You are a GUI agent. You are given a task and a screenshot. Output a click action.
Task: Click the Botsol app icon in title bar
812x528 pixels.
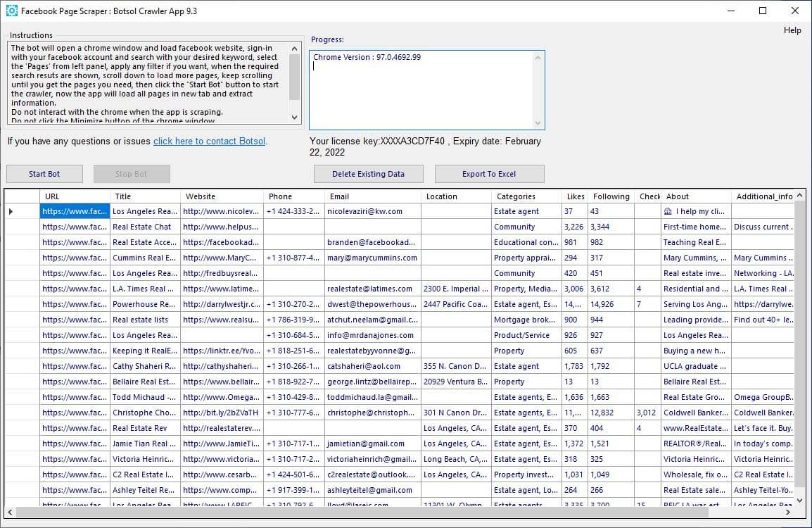[11, 11]
